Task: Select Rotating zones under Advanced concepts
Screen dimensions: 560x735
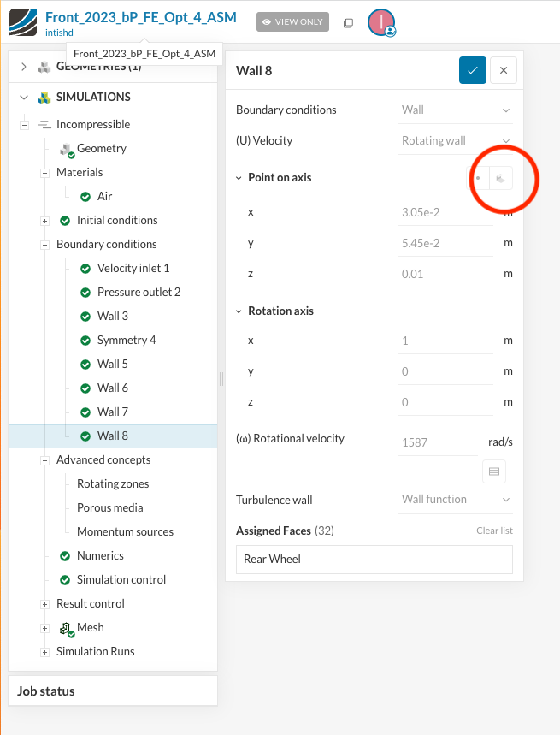Action: point(111,483)
